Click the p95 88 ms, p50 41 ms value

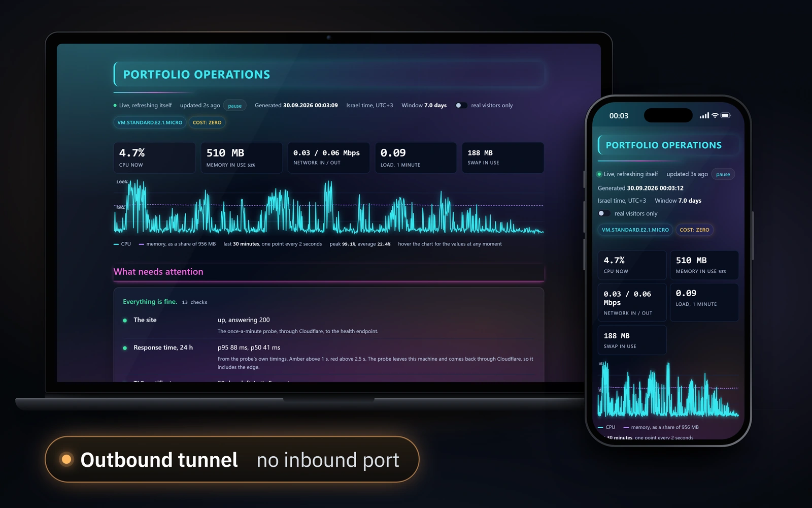(249, 348)
